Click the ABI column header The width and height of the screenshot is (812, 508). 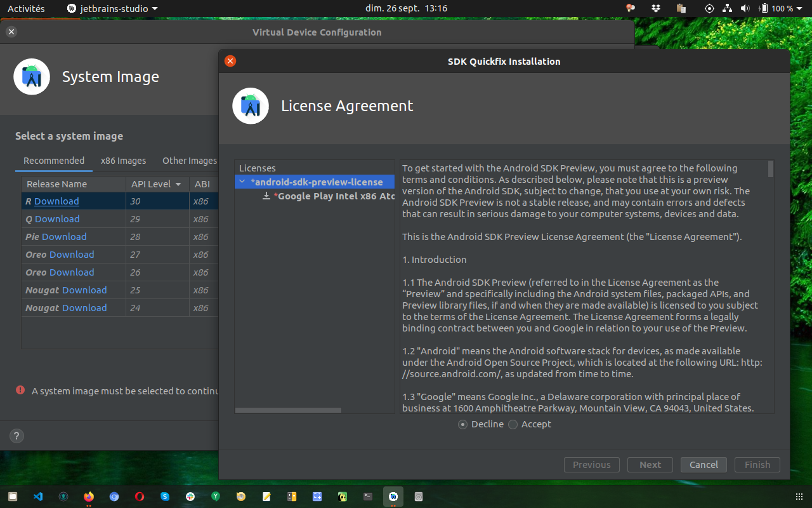pos(204,184)
